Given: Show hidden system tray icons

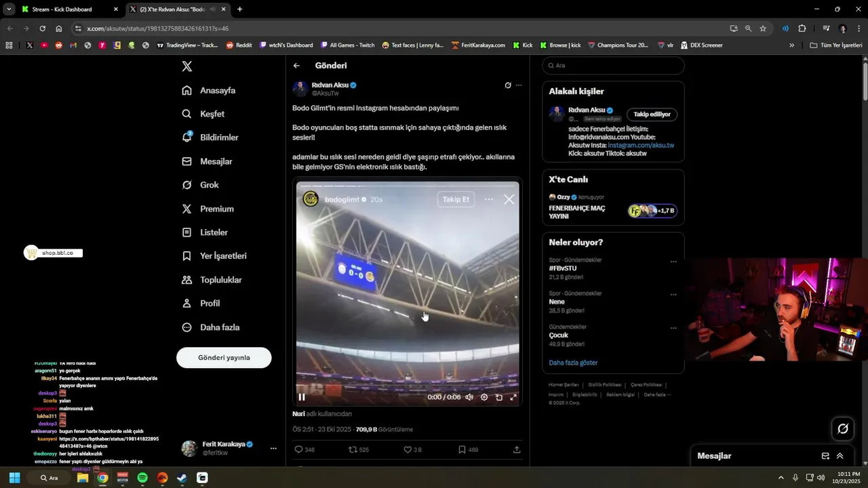Looking at the screenshot, I should pos(781,478).
